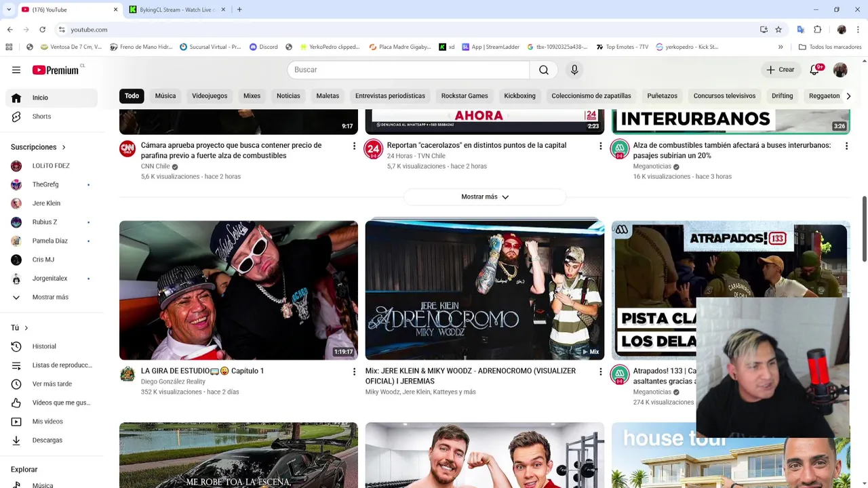868x488 pixels.
Task: Open Todos los marcadores folder
Action: click(x=830, y=47)
